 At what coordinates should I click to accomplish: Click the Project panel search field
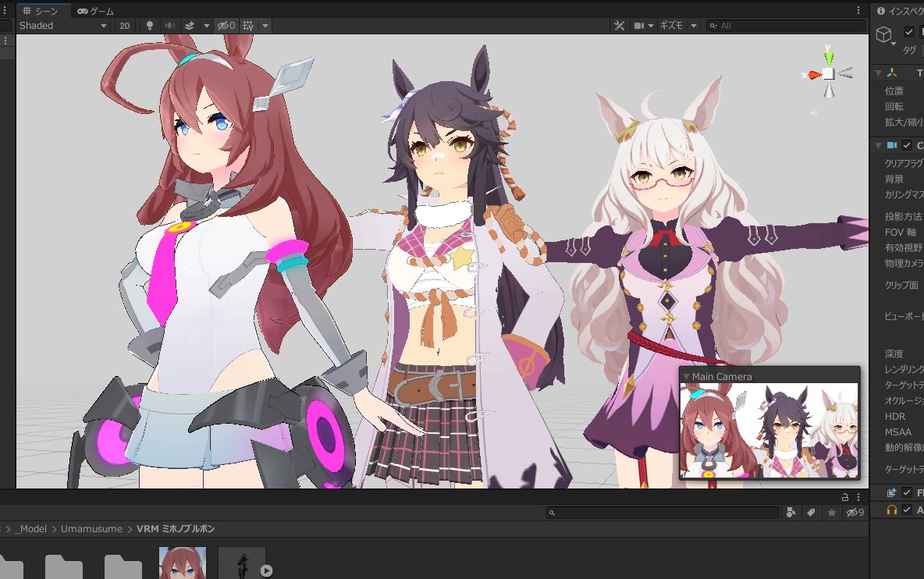(x=663, y=513)
